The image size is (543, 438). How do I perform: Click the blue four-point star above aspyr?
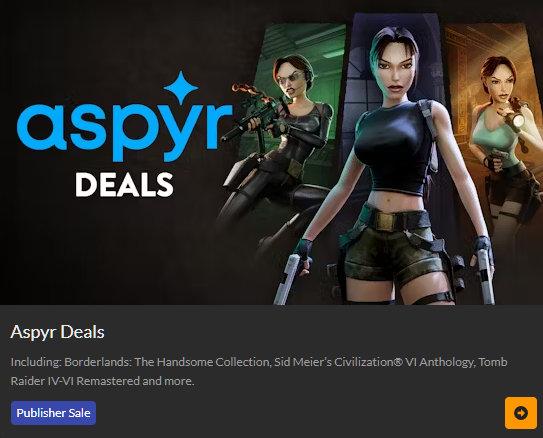181,87
